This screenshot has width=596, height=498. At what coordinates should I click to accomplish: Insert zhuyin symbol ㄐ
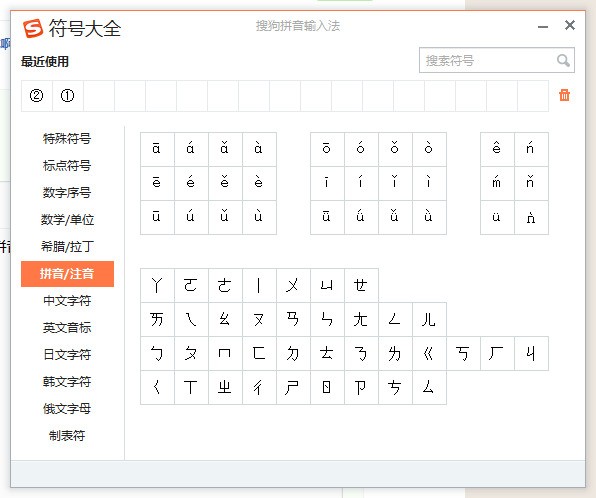(x=531, y=353)
